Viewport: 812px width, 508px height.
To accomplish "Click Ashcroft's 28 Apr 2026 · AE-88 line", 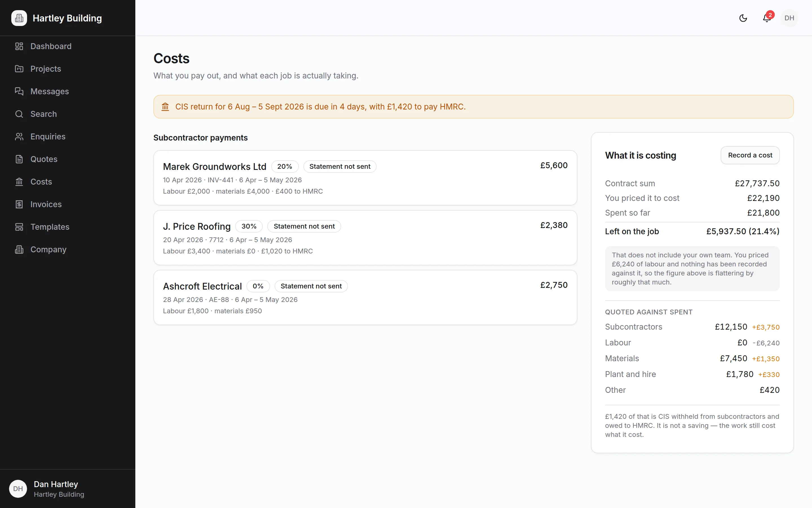I will [230, 300].
